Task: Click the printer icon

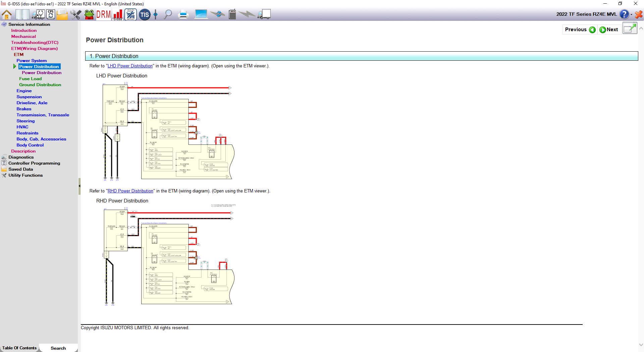Action: [183, 14]
